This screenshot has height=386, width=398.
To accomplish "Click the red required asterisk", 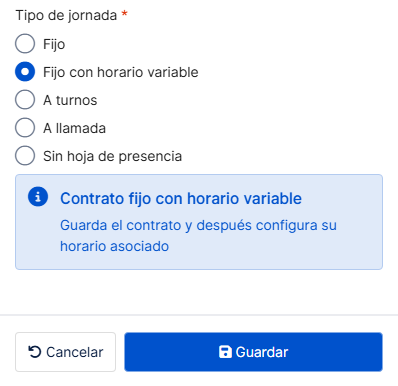I will tap(124, 14).
